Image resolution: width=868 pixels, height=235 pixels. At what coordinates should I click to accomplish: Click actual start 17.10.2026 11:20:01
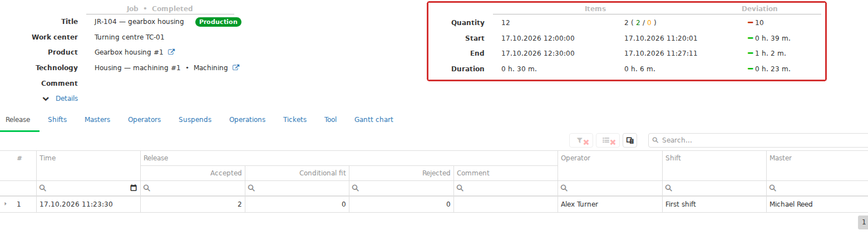click(661, 38)
